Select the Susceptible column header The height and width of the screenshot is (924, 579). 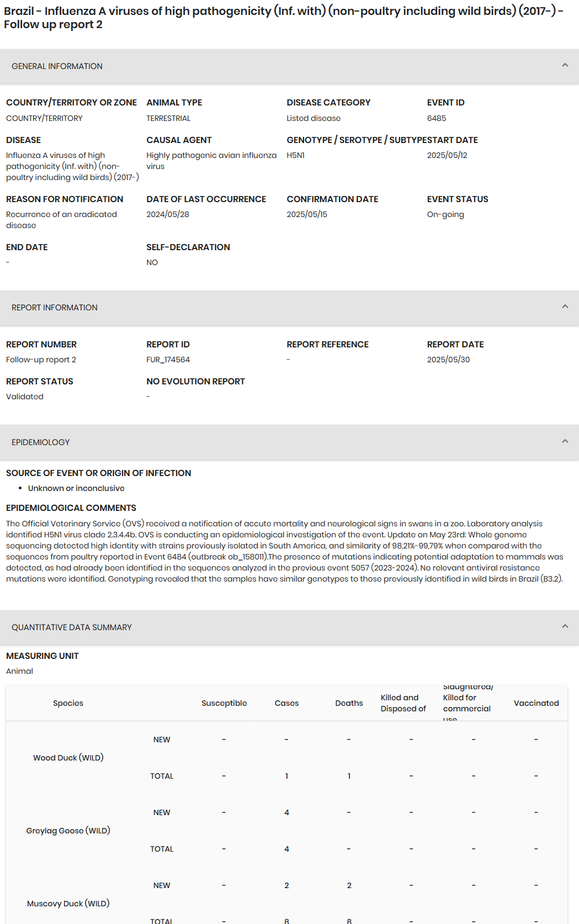(224, 703)
